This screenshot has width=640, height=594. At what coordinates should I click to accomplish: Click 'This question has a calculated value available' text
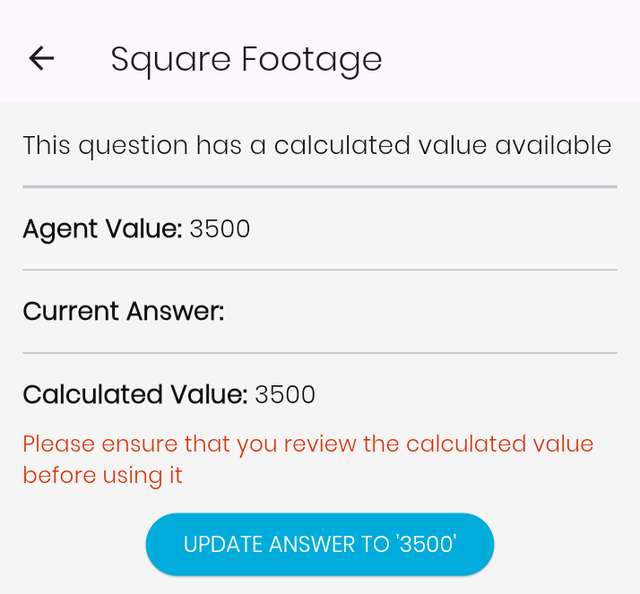pos(317,146)
